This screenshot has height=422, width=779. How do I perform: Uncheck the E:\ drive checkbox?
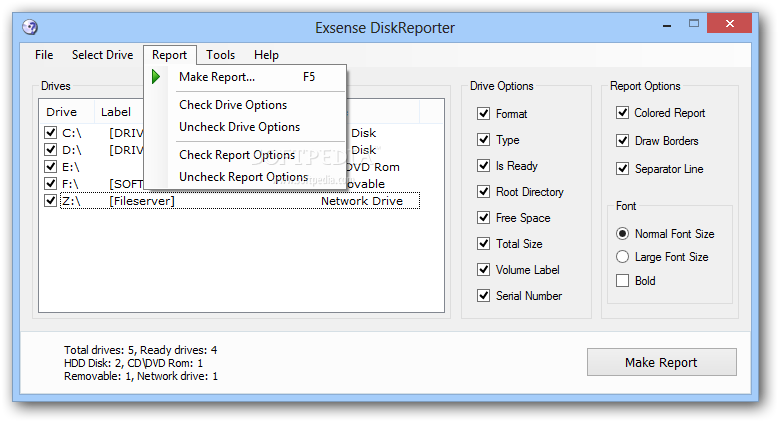pos(50,166)
